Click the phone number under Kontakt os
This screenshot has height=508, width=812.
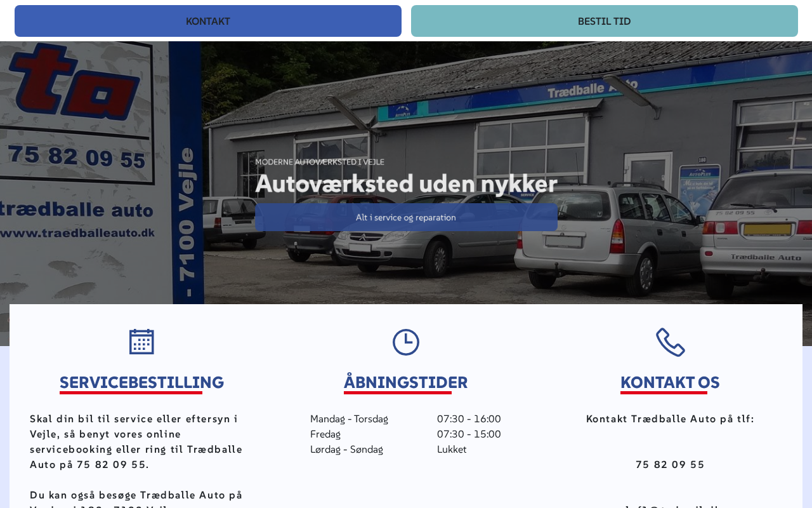coord(670,465)
